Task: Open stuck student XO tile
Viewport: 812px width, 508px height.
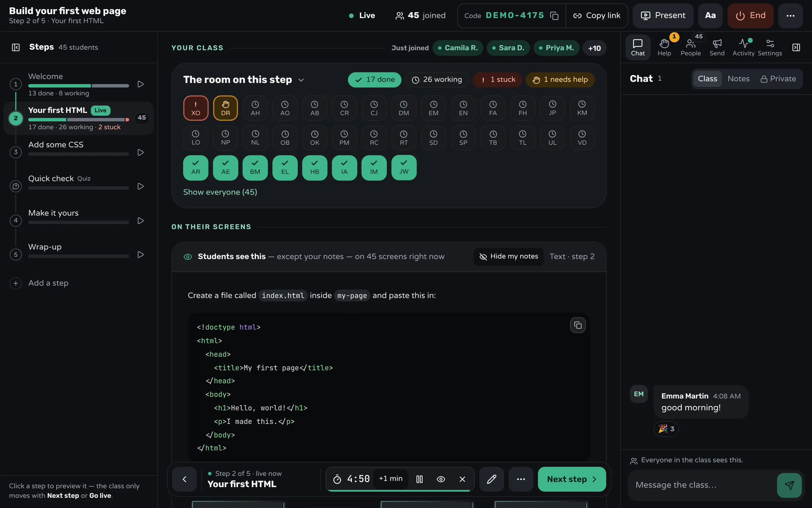Action: click(196, 108)
